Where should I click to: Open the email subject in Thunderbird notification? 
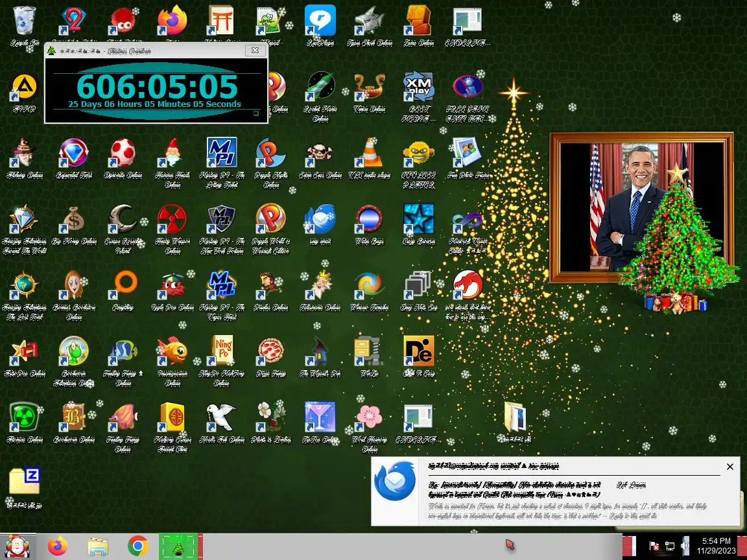tap(514, 489)
